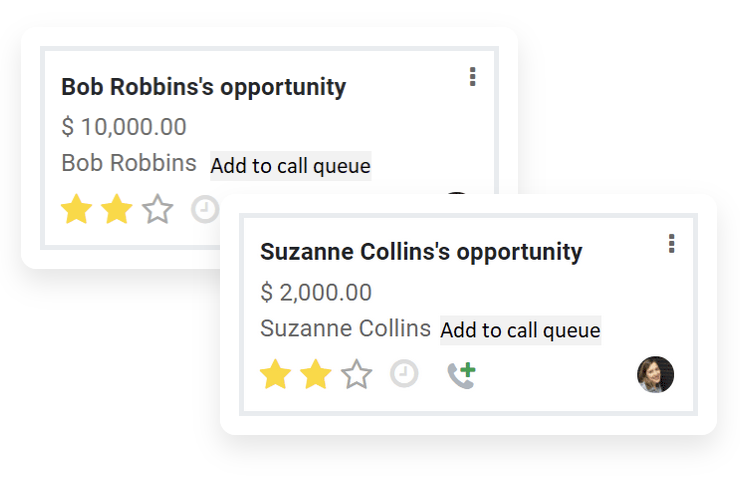Set first priority star on Suzanne Collins's opportunity
This screenshot has height=482, width=740.
(275, 375)
